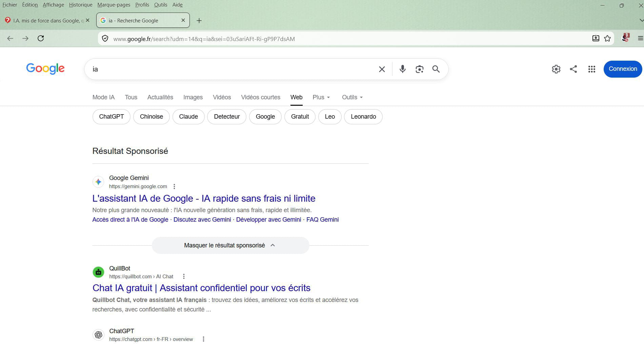The width and height of the screenshot is (644, 344).
Task: Click the Google Gemini favicon
Action: click(98, 182)
